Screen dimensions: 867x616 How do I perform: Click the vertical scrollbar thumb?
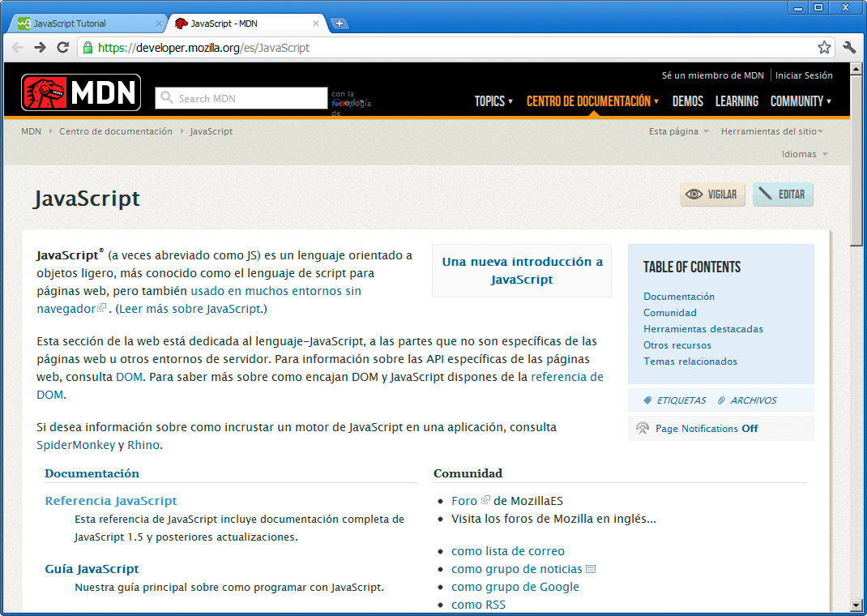point(856,161)
